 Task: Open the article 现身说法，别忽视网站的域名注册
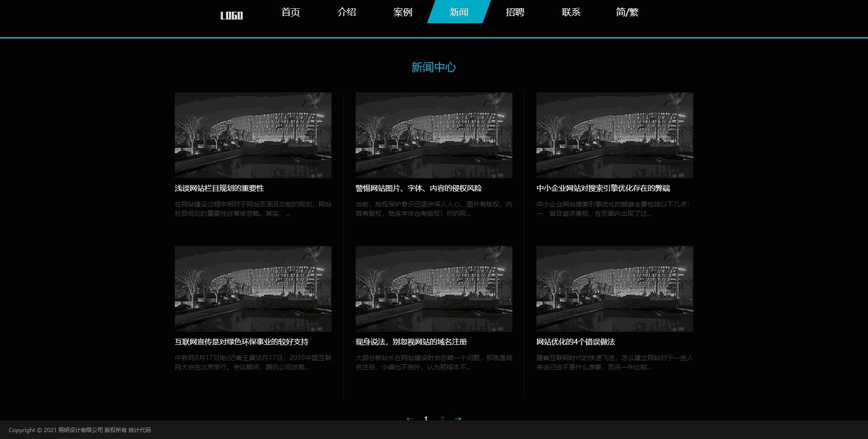[x=411, y=342]
